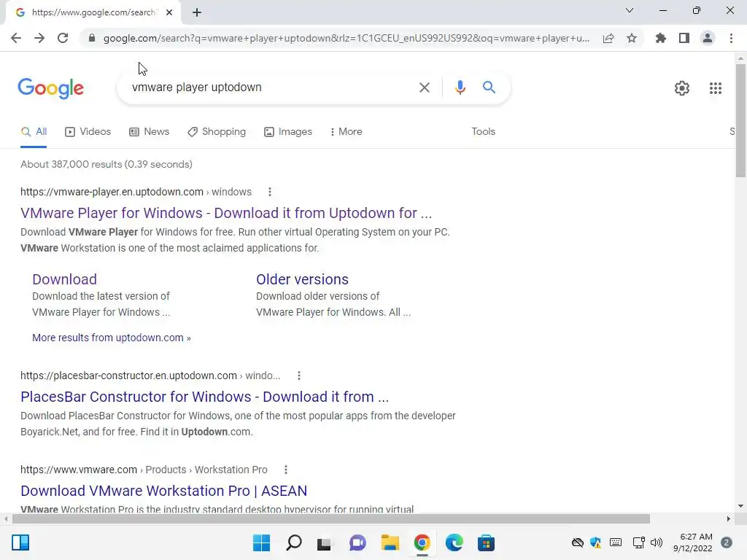Go forward to the next page
The image size is (747, 560).
pos(39,38)
